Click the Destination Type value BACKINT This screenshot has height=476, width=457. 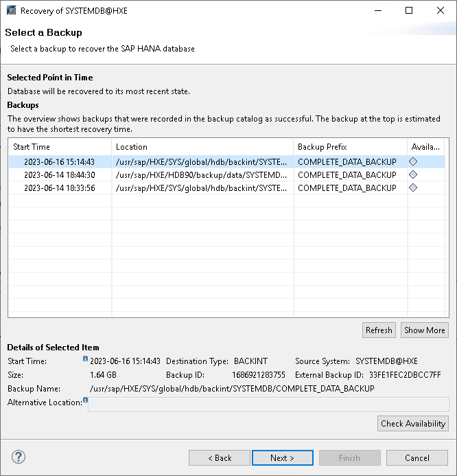[x=250, y=361]
